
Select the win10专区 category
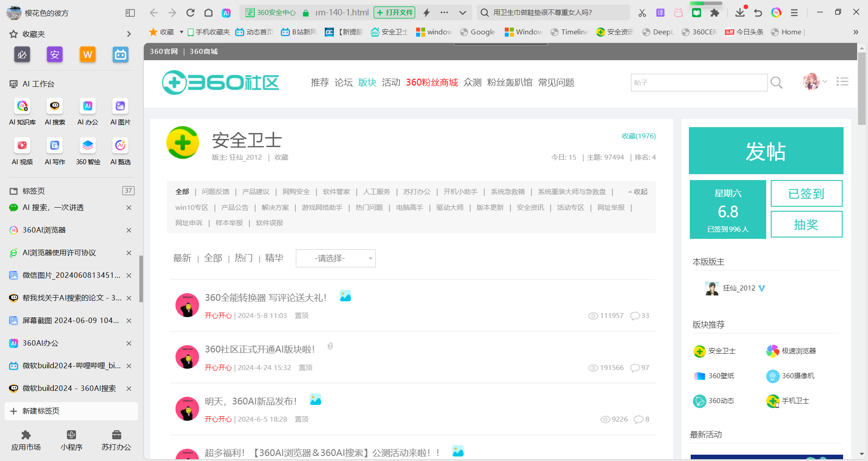[192, 208]
